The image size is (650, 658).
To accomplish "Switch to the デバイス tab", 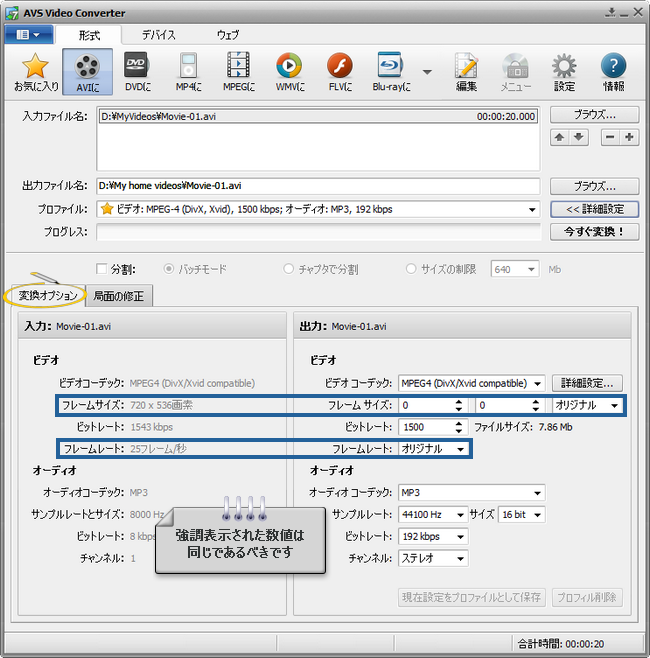I will [x=158, y=35].
